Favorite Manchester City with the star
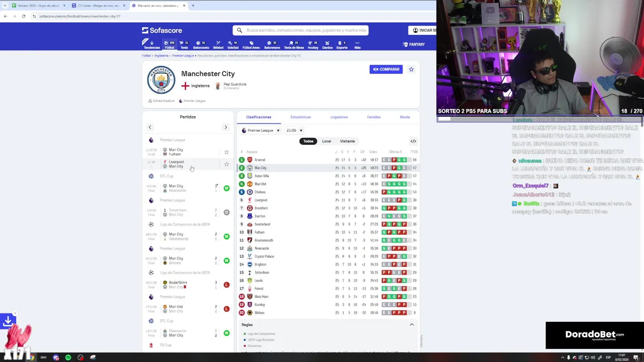644x362 pixels. [x=411, y=69]
